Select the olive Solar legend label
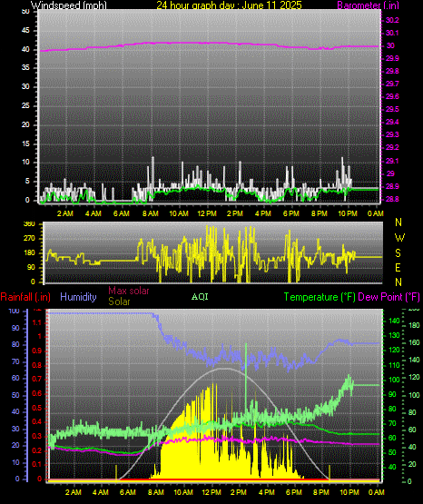The image size is (423, 504). click(119, 301)
